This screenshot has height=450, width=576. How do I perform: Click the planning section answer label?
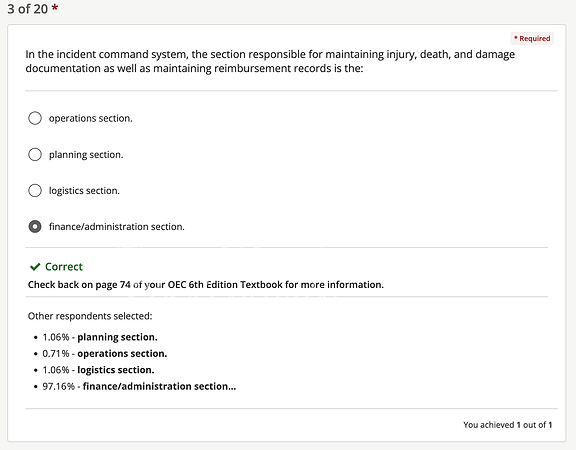86,155
